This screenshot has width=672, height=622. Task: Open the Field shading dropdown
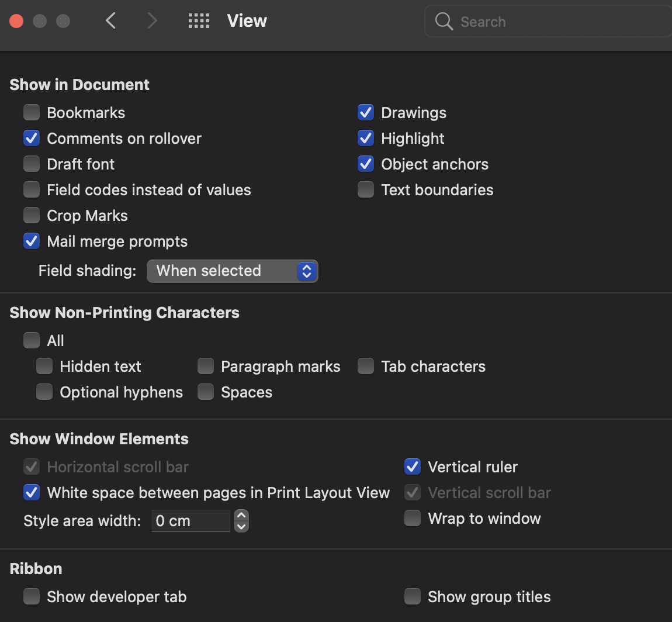pos(233,271)
